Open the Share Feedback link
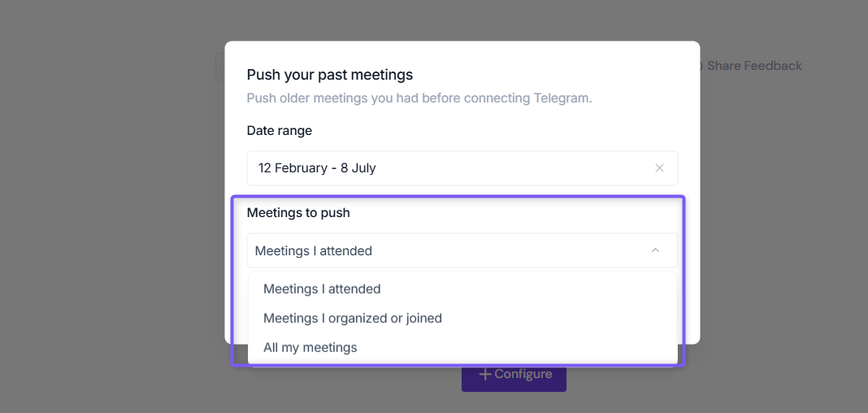This screenshot has height=413, width=868. pyautogui.click(x=754, y=66)
